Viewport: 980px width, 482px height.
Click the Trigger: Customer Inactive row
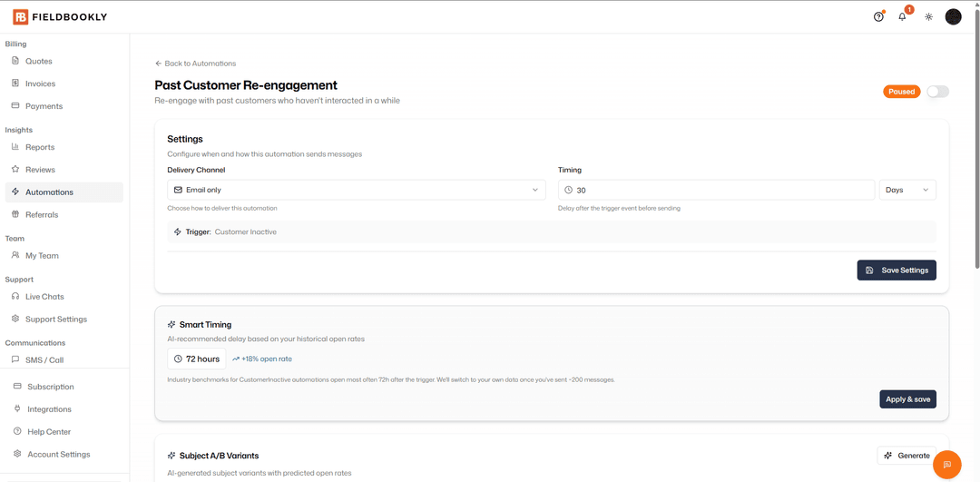pos(552,232)
